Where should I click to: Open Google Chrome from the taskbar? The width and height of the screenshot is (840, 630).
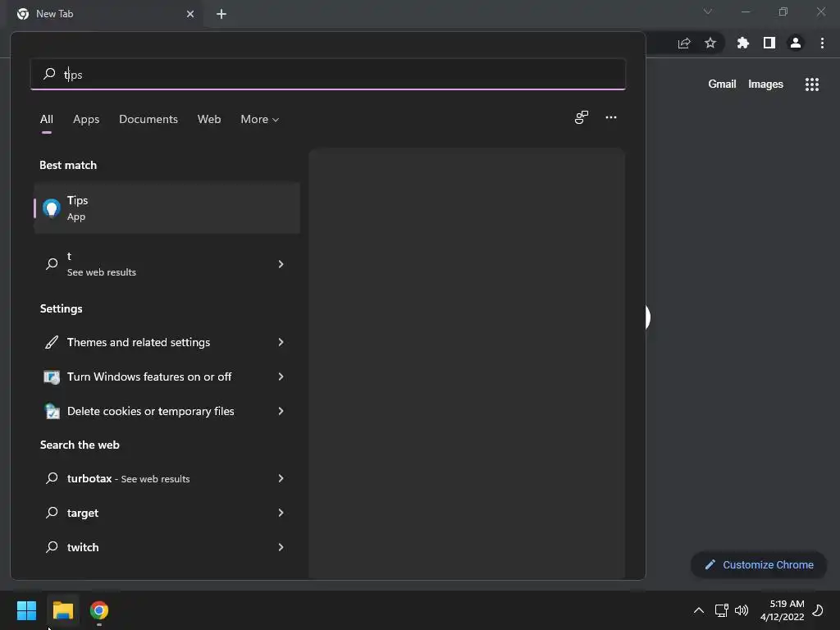click(x=99, y=610)
